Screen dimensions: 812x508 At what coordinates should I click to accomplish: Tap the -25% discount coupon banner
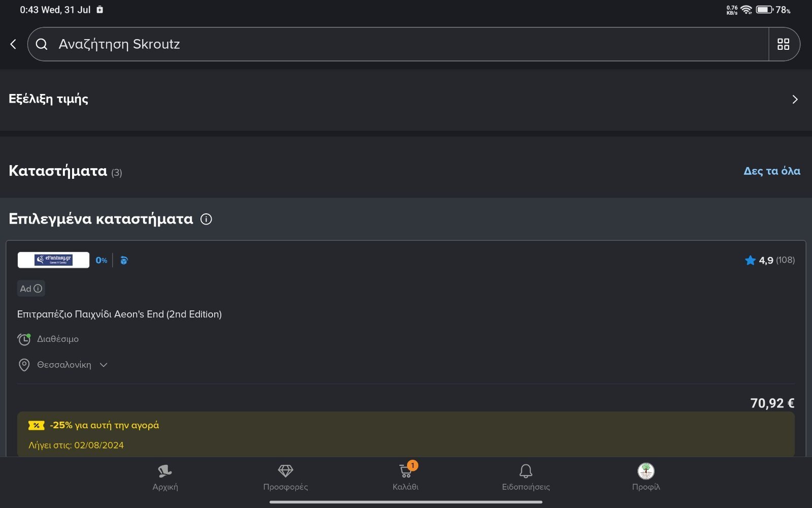[406, 434]
